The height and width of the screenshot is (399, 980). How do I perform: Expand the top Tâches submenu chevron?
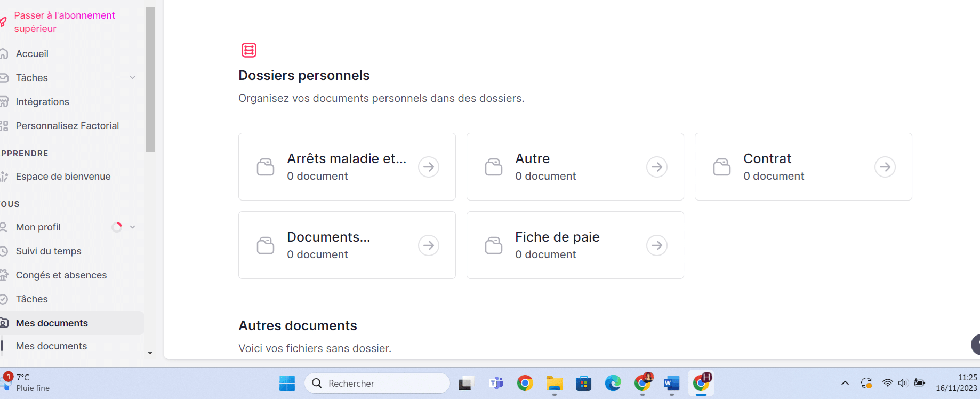[132, 78]
